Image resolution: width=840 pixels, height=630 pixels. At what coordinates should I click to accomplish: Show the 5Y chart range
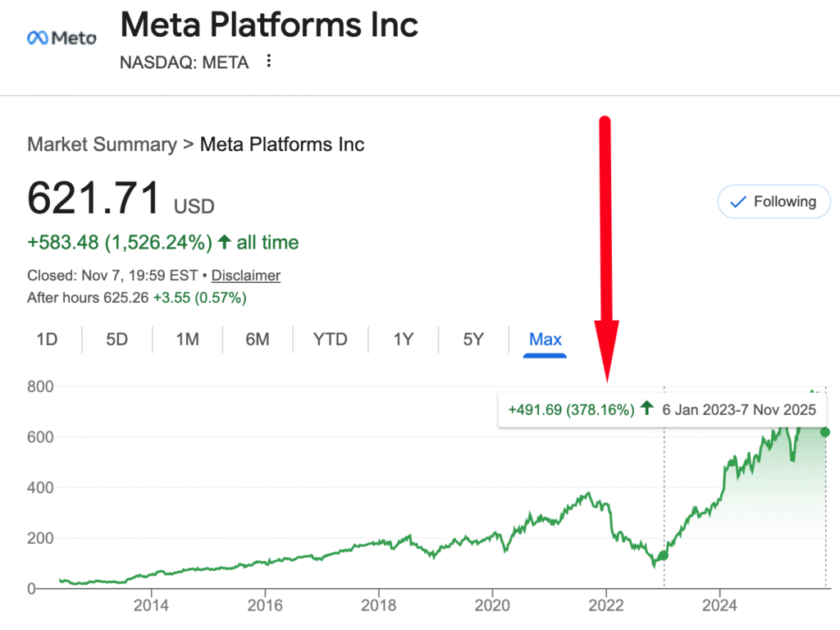(473, 339)
